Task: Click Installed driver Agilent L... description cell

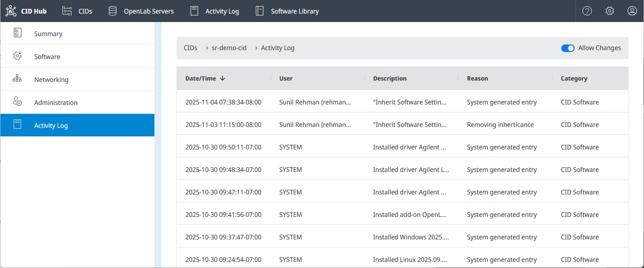Action: click(411, 170)
